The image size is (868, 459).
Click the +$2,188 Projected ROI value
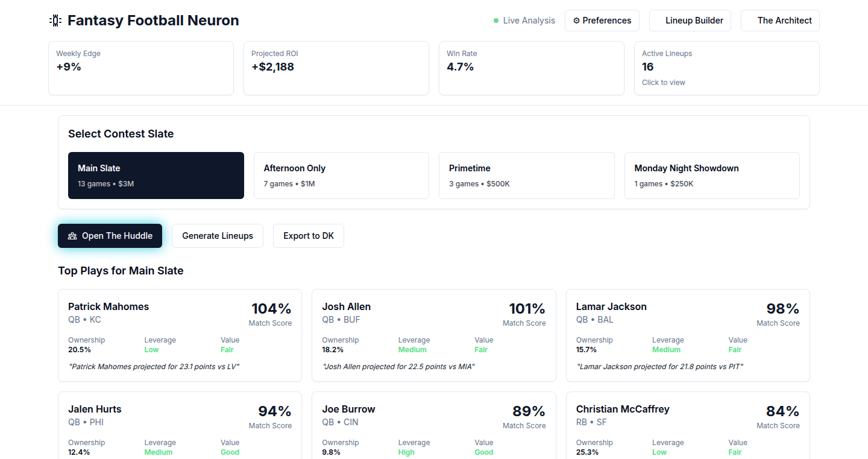click(272, 67)
